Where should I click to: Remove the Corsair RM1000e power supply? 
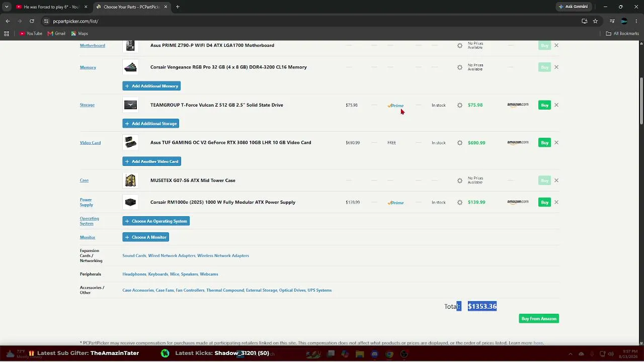(556, 202)
